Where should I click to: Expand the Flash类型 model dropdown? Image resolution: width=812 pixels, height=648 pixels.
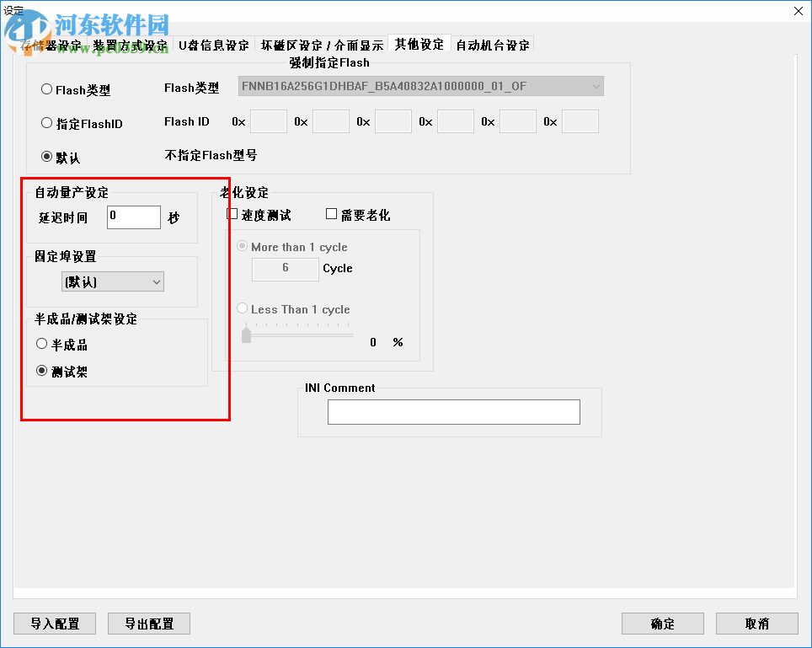coord(596,86)
